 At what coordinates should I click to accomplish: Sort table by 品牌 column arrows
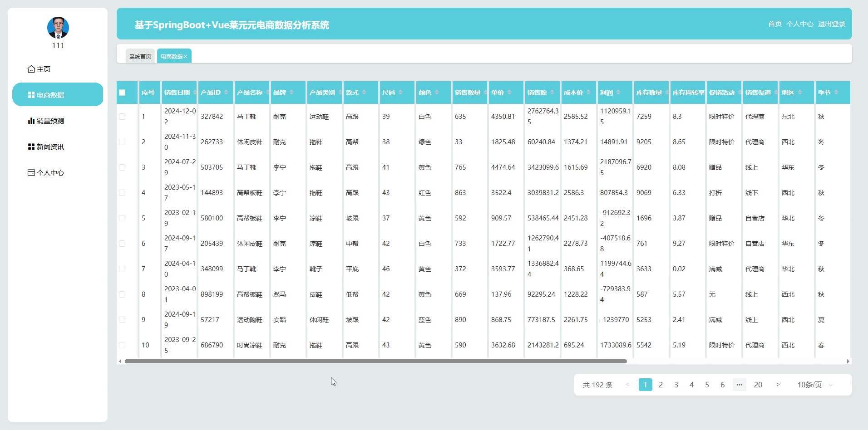pos(291,93)
